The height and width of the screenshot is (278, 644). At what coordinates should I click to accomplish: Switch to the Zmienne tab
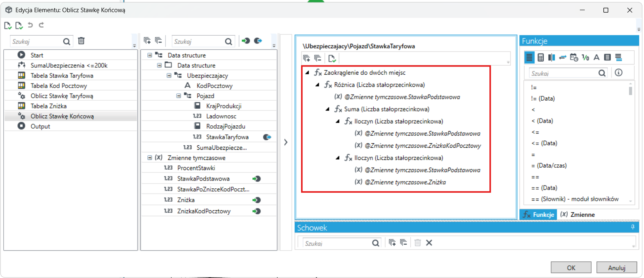(577, 215)
